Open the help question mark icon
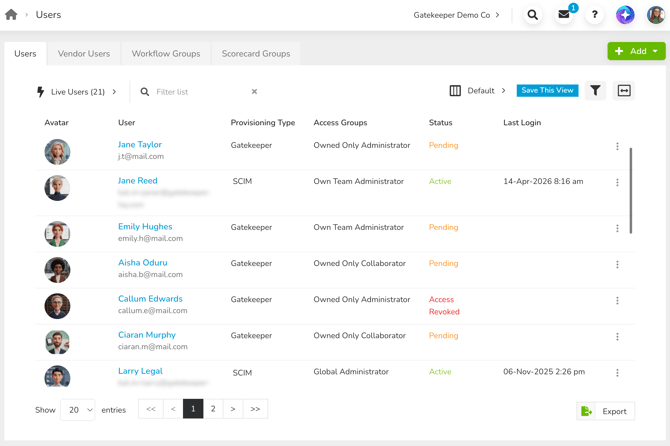The width and height of the screenshot is (670, 446). [594, 15]
